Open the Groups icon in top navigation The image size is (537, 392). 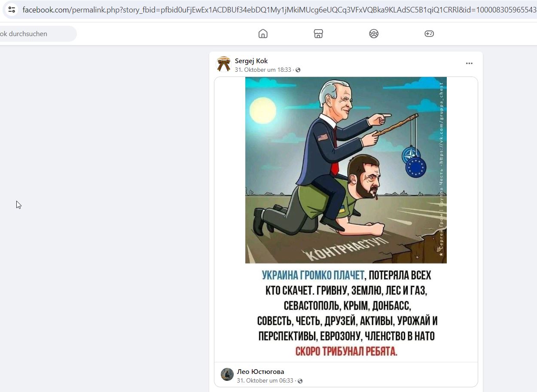(374, 34)
